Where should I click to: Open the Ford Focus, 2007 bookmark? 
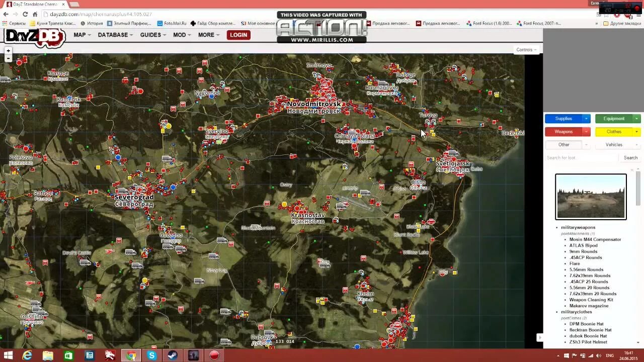coord(538,23)
